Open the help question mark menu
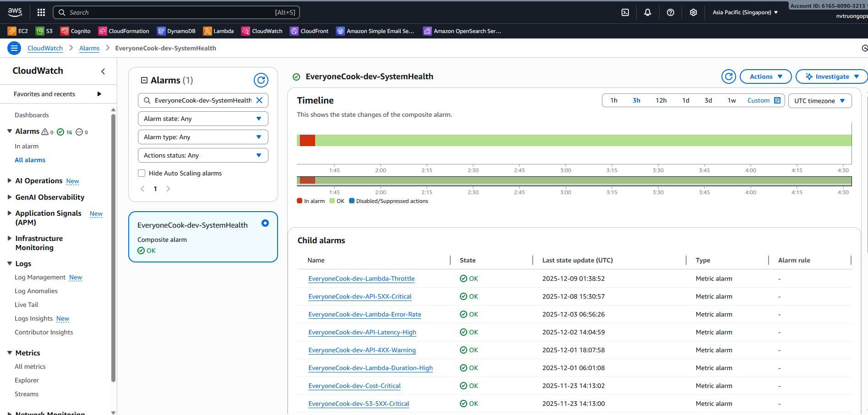Screen dimensions: 868x415 click(671, 12)
